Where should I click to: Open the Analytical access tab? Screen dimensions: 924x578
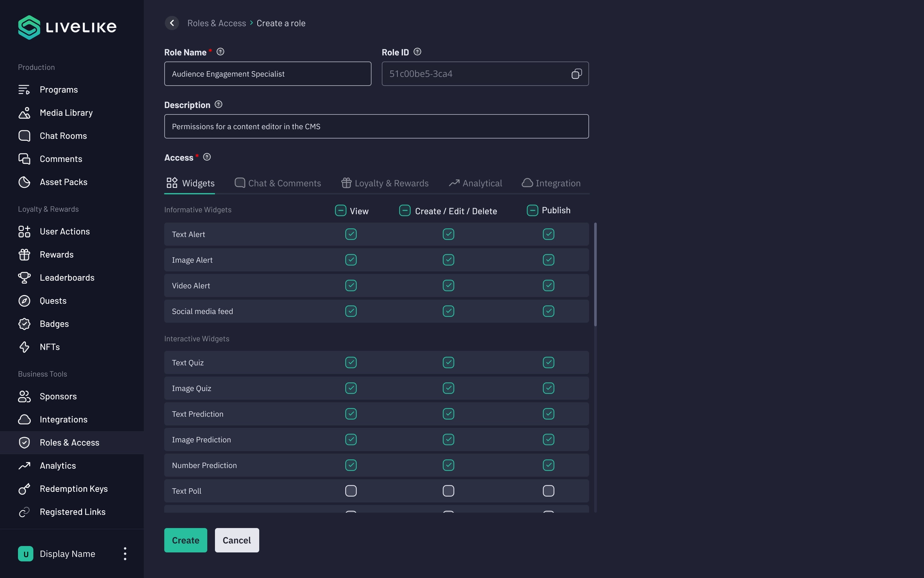point(476,183)
